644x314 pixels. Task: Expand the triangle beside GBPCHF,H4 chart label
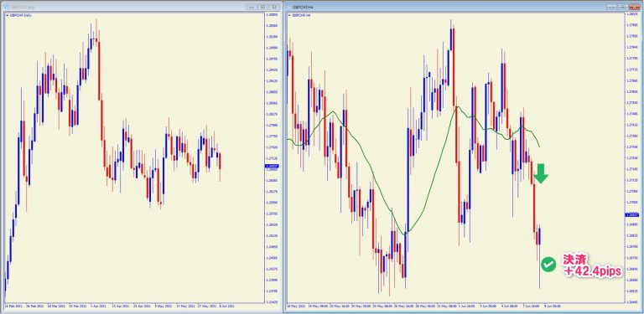289,15
